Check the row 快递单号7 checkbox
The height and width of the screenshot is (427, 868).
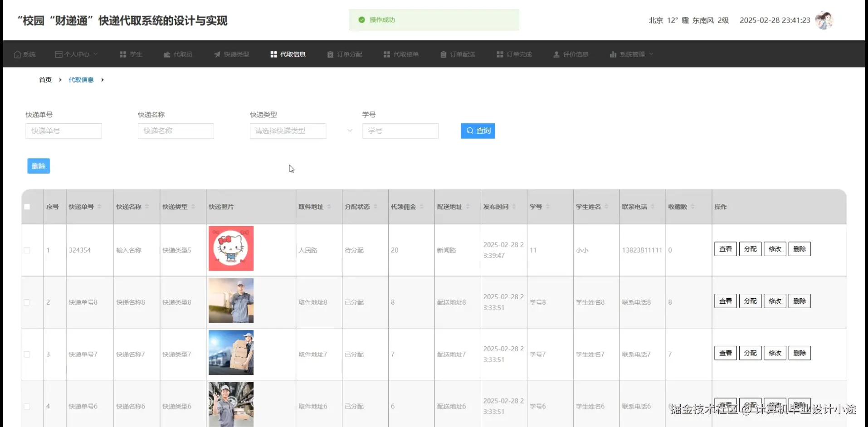(27, 354)
